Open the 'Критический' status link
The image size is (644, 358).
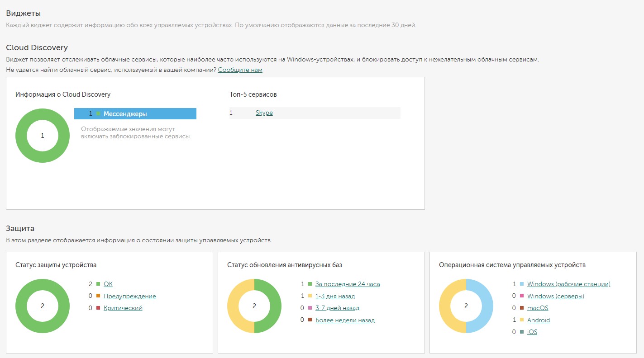click(x=123, y=308)
